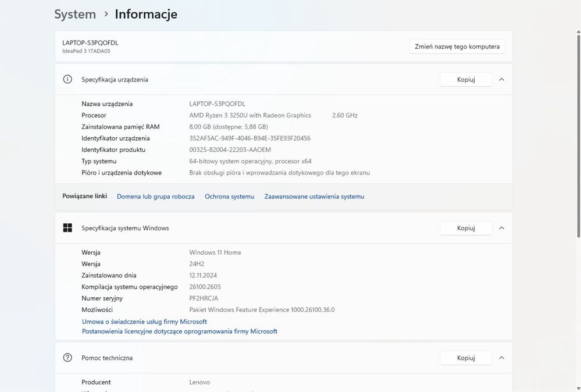Image resolution: width=581 pixels, height=392 pixels.
Task: Copy the device specification with Kopiuj
Action: point(466,79)
